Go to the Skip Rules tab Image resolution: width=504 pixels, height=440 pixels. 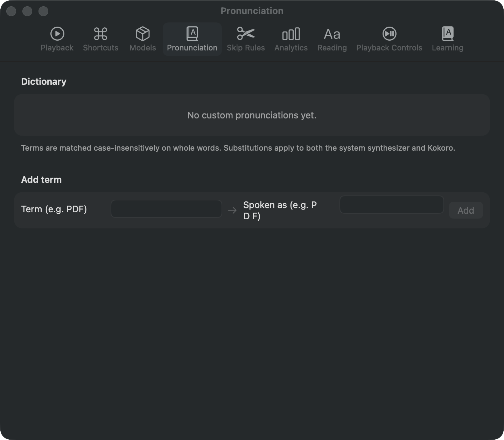click(x=246, y=39)
